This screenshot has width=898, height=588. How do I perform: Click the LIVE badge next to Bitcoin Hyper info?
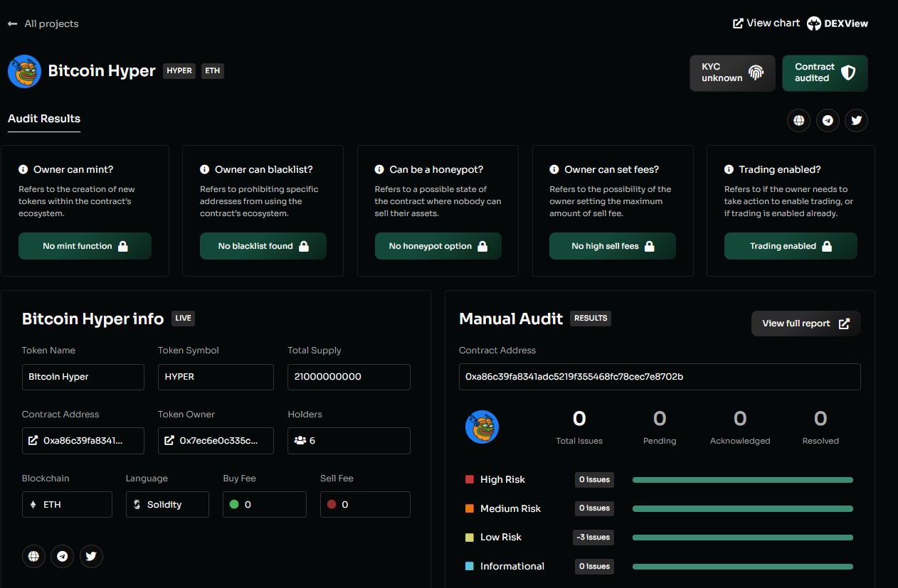click(184, 319)
